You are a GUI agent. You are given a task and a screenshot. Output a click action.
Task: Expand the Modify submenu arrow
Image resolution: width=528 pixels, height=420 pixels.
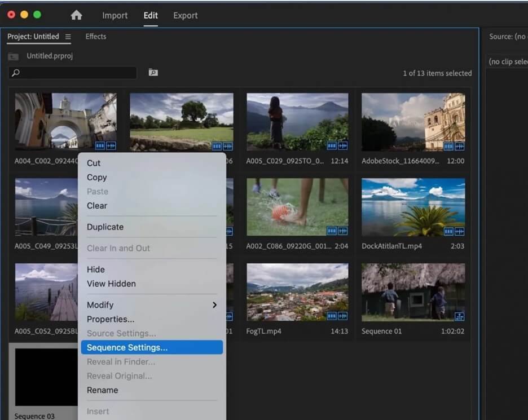pos(214,305)
